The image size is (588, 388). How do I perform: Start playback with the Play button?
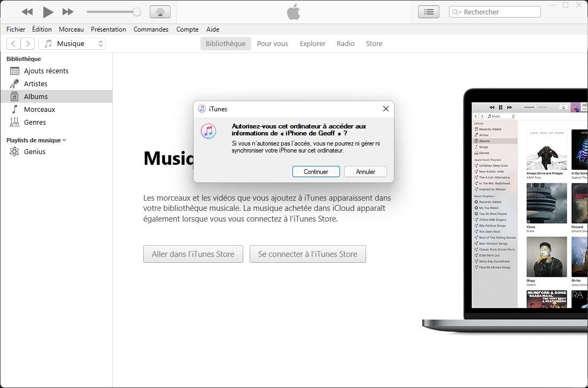(48, 12)
